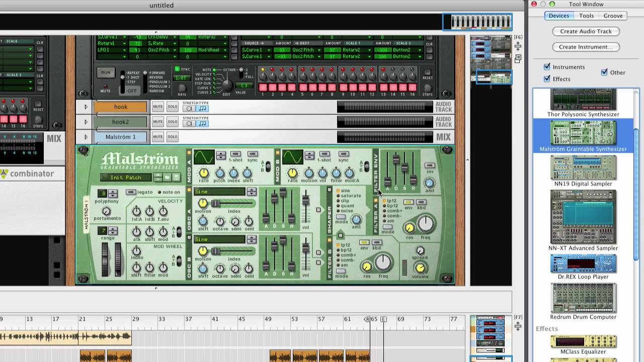Click Filter A freq knob

pyautogui.click(x=426, y=224)
